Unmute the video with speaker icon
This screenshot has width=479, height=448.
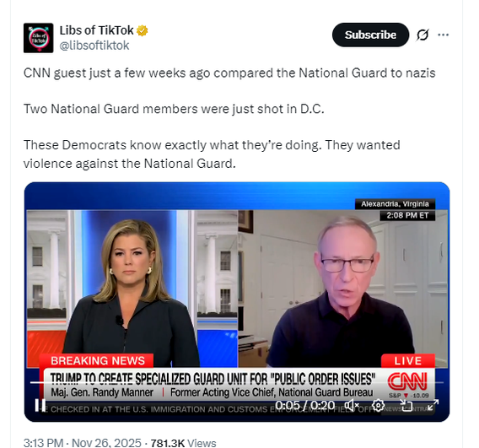[x=352, y=406]
